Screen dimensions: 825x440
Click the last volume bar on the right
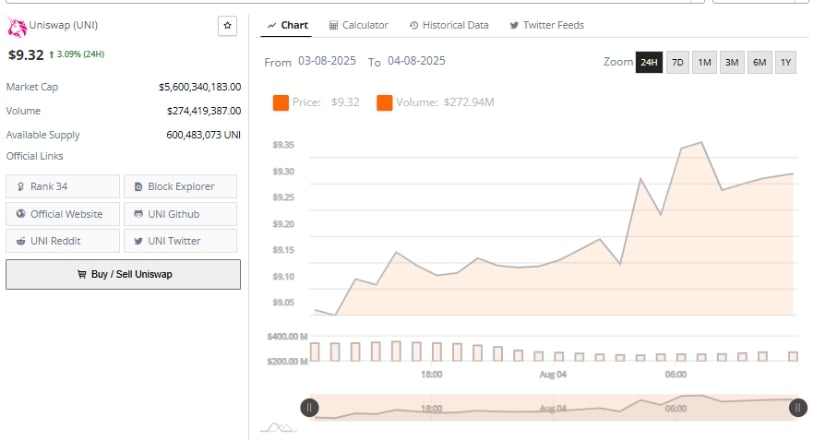pyautogui.click(x=793, y=356)
